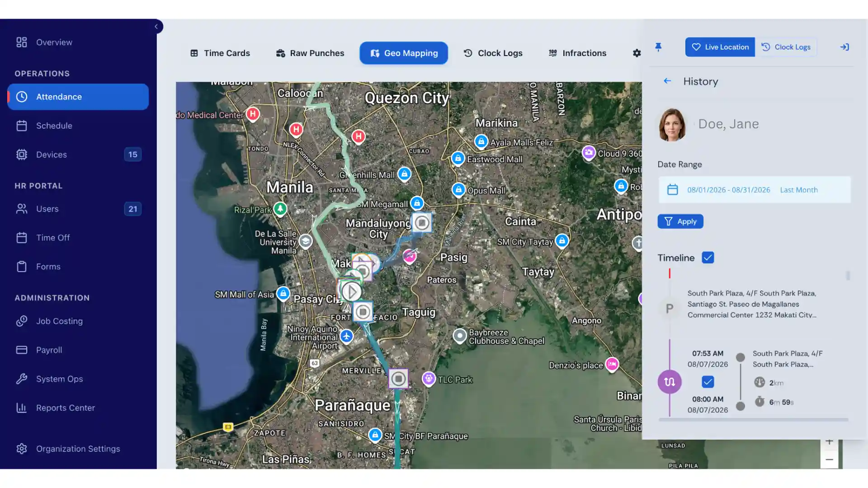Click the Reports Center chart icon
Viewport: 868px width, 488px height.
click(x=22, y=408)
